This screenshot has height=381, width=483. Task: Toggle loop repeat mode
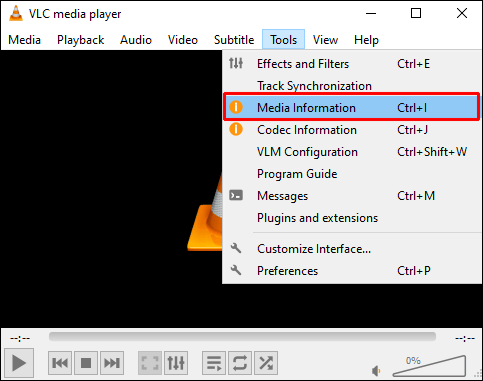coord(240,363)
